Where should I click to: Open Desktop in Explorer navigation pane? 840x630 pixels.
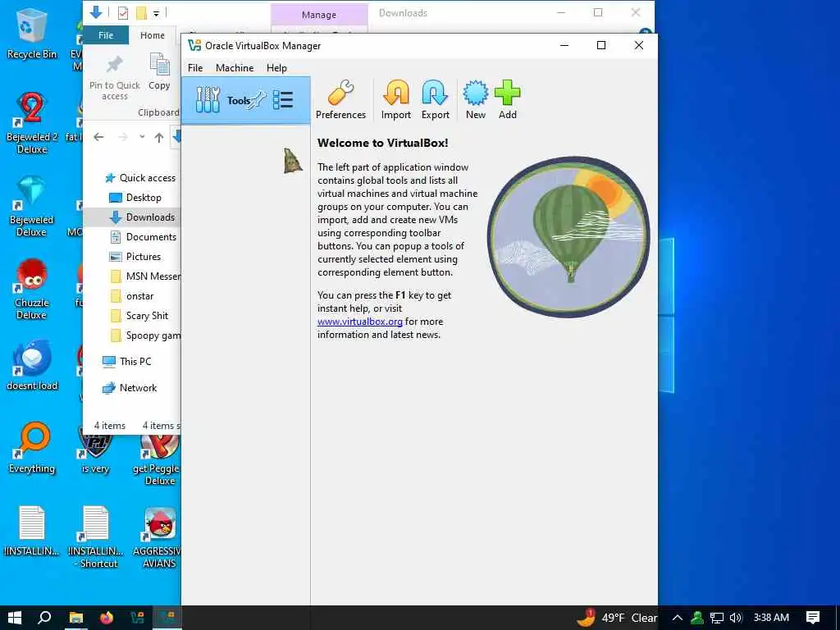135,198
